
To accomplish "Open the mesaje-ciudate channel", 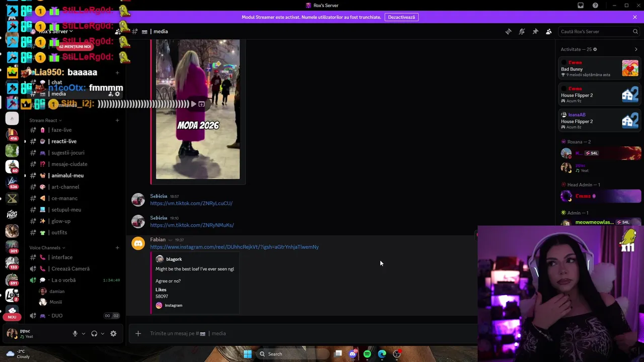I will click(73, 164).
